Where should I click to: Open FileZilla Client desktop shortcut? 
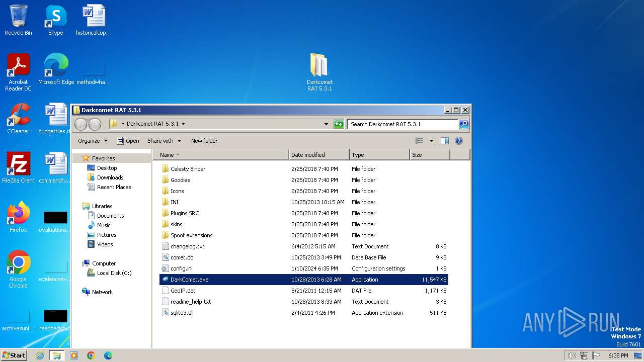tap(18, 168)
